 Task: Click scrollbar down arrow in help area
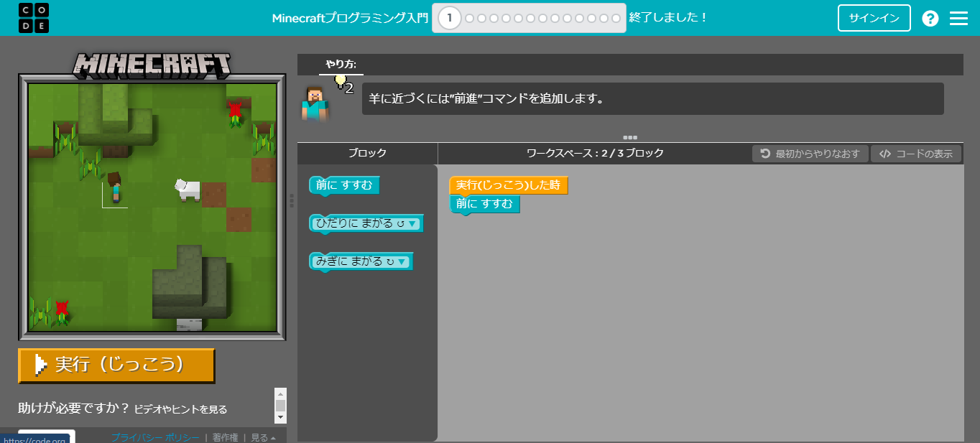coord(280,417)
